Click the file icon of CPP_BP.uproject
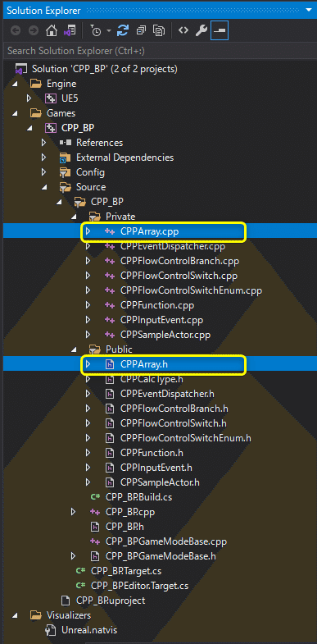Screen dimensions: 317x644 pos(66,601)
